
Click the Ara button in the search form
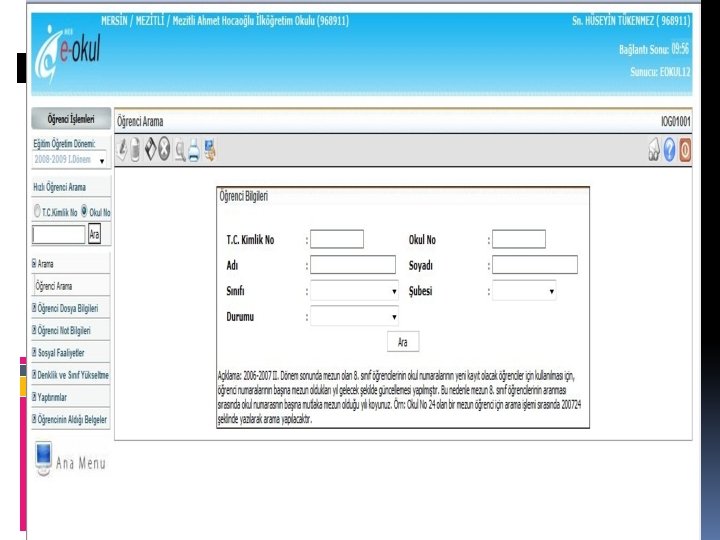point(403,342)
